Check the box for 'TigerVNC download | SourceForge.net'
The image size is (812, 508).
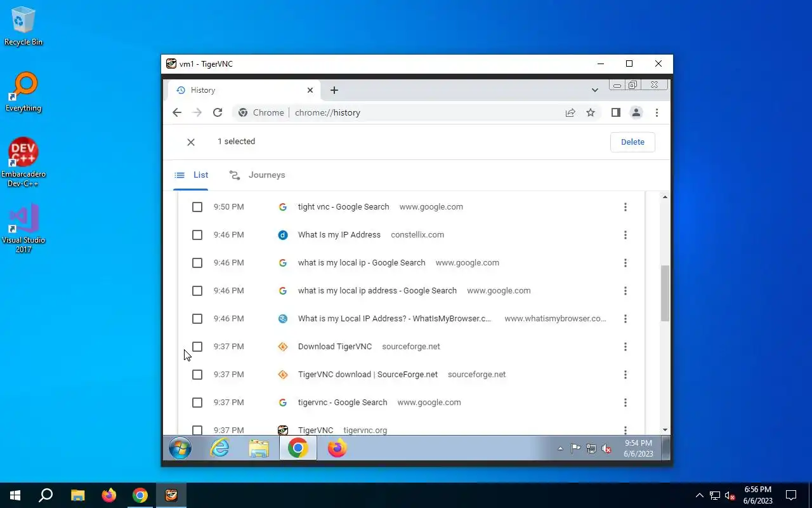(197, 375)
